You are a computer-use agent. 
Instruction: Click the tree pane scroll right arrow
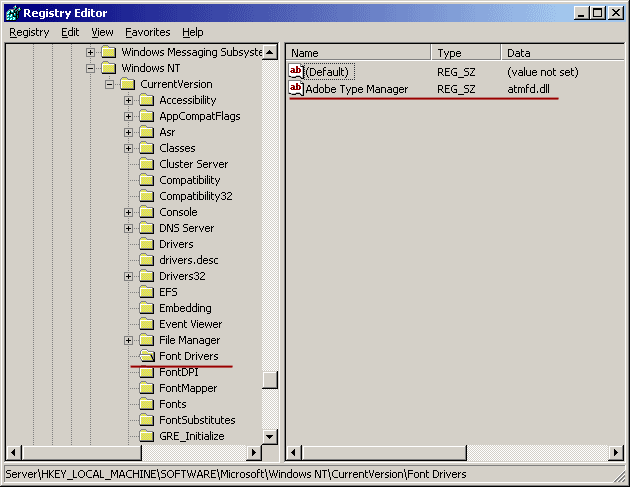coord(254,453)
